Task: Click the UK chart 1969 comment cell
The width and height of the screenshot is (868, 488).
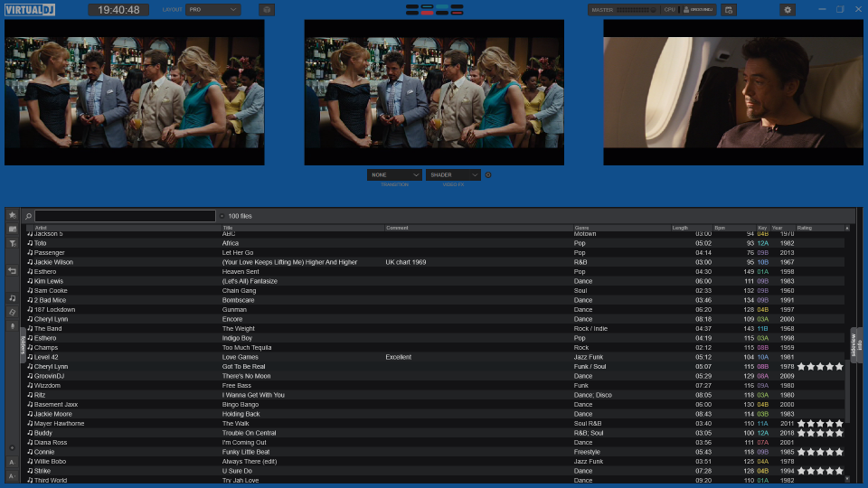Action: (x=406, y=262)
